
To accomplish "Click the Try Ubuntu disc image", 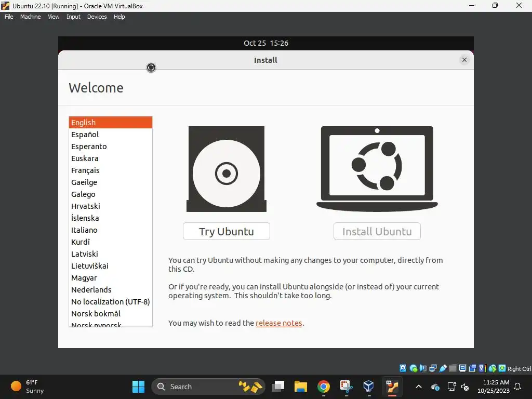I will click(x=227, y=169).
